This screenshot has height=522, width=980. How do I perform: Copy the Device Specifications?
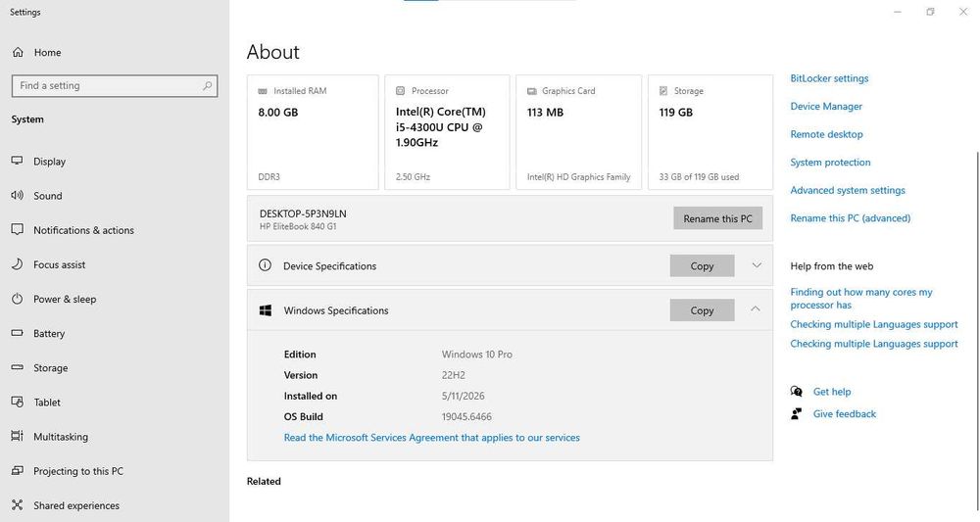(x=702, y=266)
